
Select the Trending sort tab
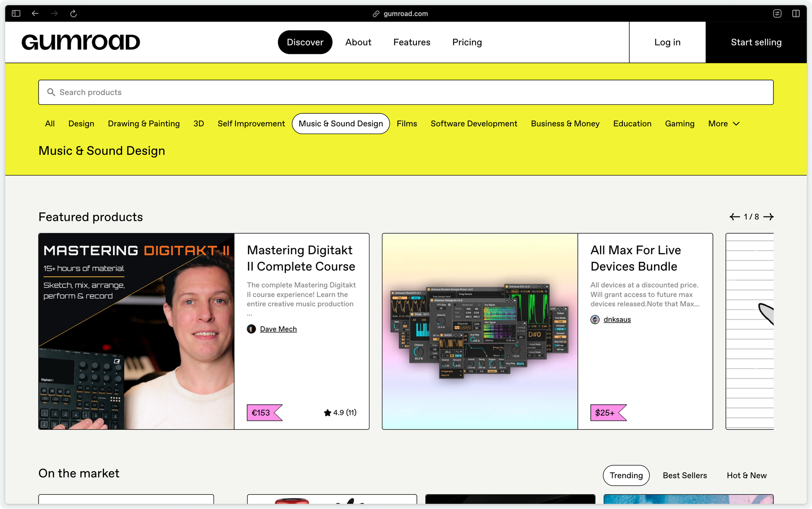pos(626,475)
